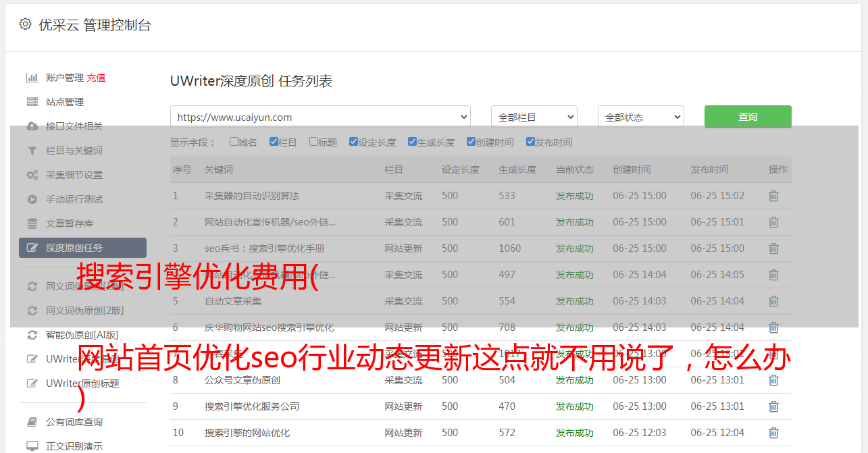This screenshot has width=868, height=453.
Task: Click generated length value 1060
Action: (510, 248)
